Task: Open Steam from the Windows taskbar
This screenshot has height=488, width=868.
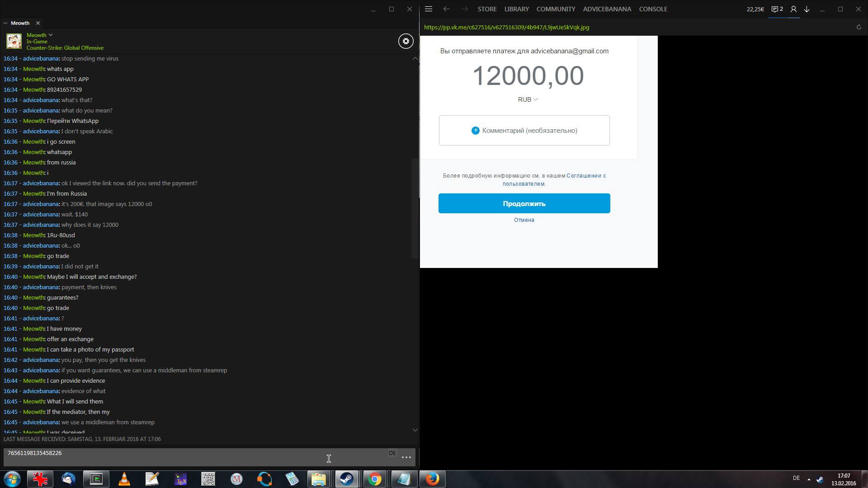Action: coord(347,479)
